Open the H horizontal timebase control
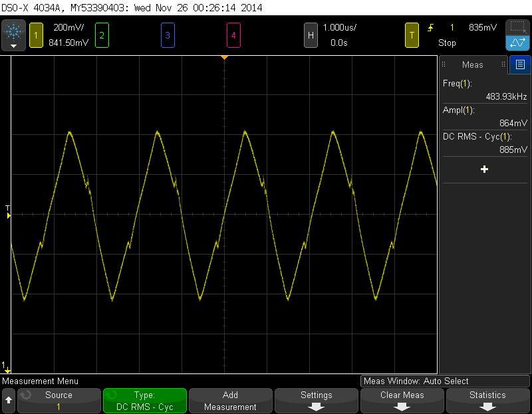This screenshot has height=414, width=532. [x=310, y=35]
